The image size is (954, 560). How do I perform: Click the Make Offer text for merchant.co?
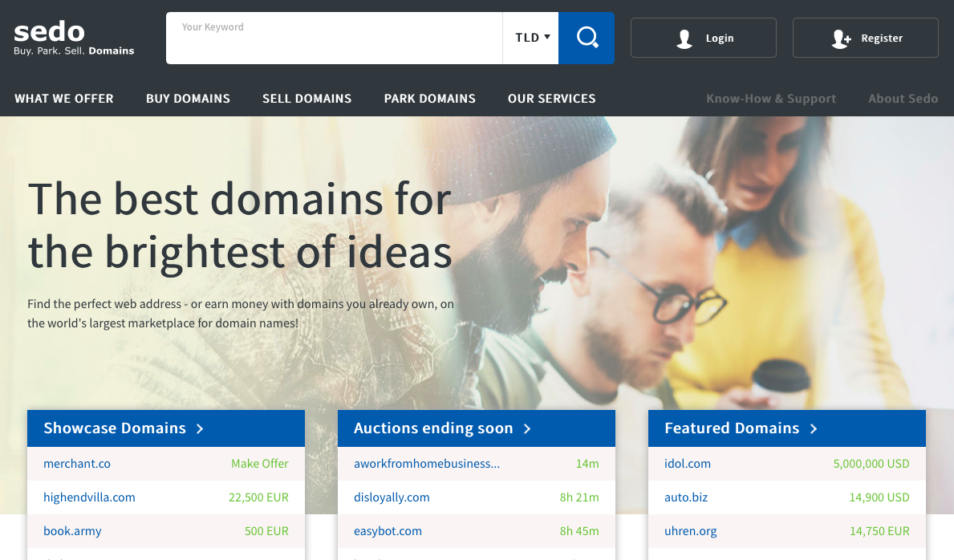tap(260, 464)
